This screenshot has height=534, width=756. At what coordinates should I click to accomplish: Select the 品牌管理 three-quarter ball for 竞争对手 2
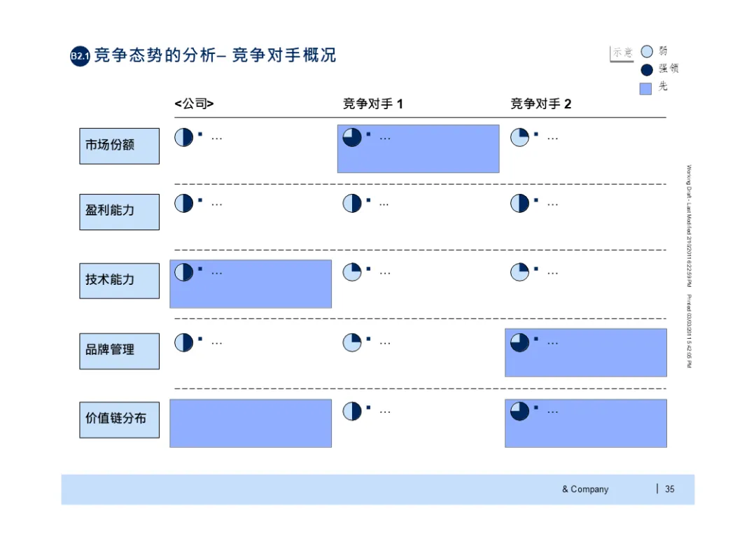tap(519, 343)
